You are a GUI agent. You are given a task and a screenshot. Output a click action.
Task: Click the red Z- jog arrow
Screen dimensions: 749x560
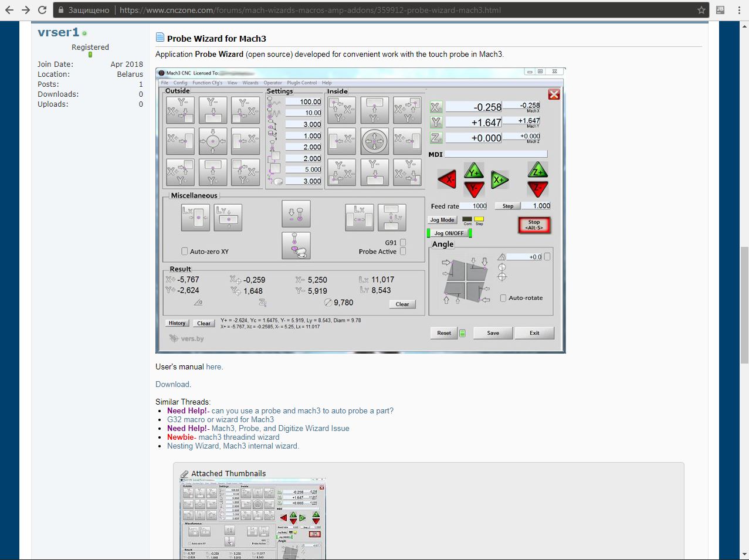(538, 188)
